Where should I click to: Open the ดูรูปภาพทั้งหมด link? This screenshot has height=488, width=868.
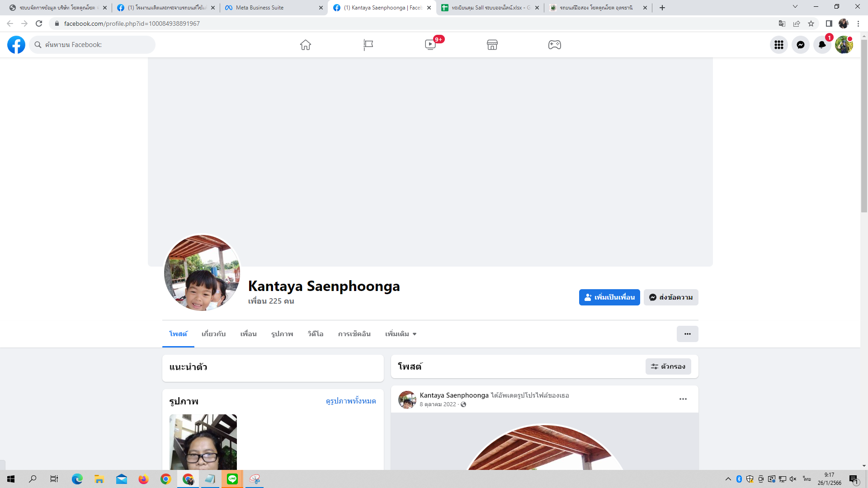point(351,401)
